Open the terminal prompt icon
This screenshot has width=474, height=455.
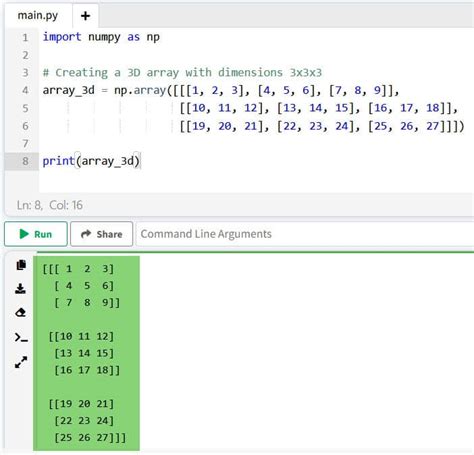click(21, 337)
